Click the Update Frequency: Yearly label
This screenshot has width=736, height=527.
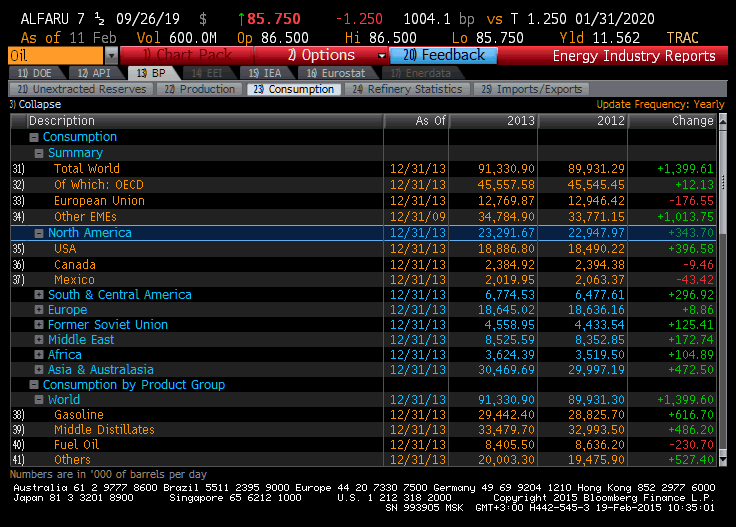click(660, 104)
